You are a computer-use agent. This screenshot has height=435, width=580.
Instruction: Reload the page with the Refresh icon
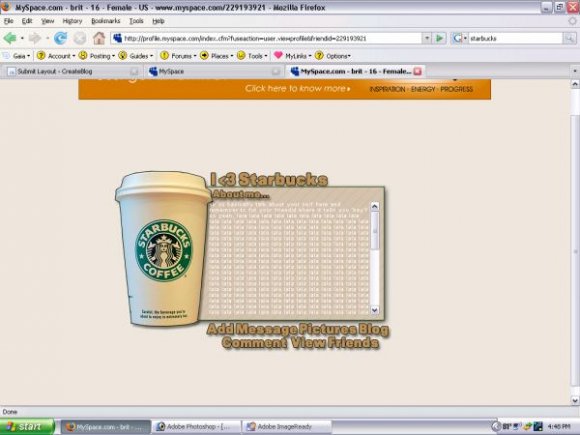tap(60, 38)
